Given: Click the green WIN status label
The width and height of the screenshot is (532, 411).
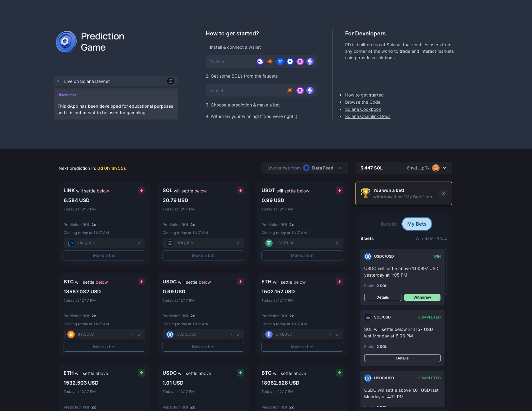Looking at the screenshot, I should (437, 256).
